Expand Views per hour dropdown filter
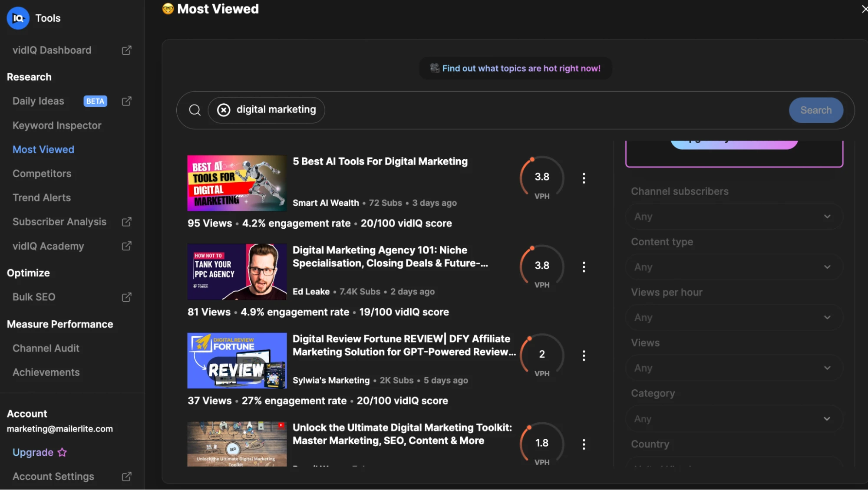The width and height of the screenshot is (868, 490). click(x=732, y=317)
